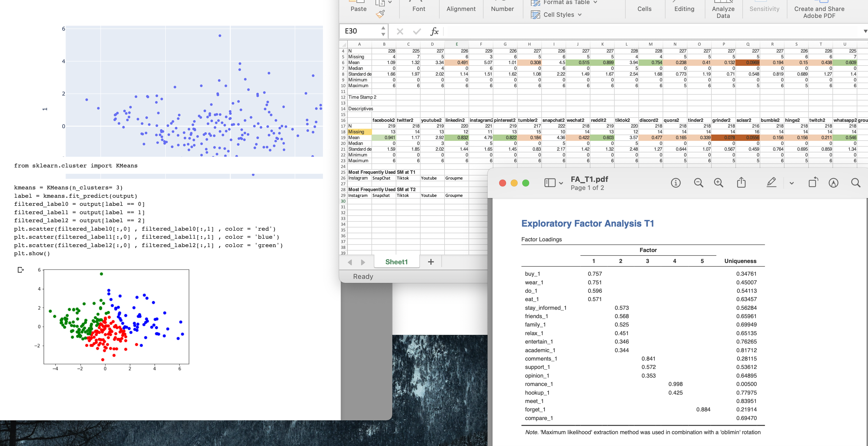
Task: Open the Markup toolbar icon in Preview
Action: [x=833, y=183]
